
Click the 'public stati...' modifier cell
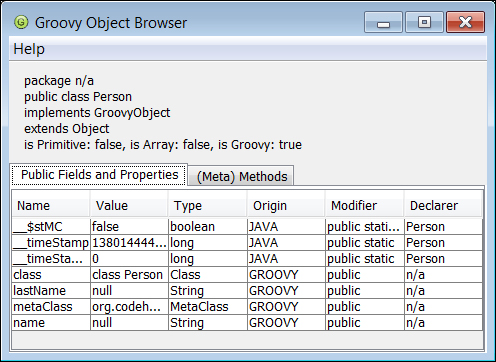click(x=365, y=227)
